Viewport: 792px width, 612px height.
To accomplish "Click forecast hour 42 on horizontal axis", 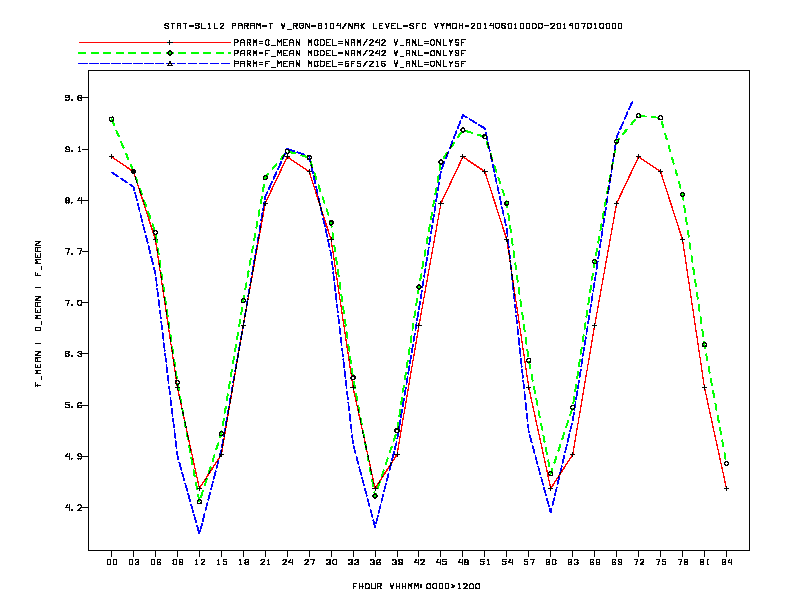I will pos(419,562).
